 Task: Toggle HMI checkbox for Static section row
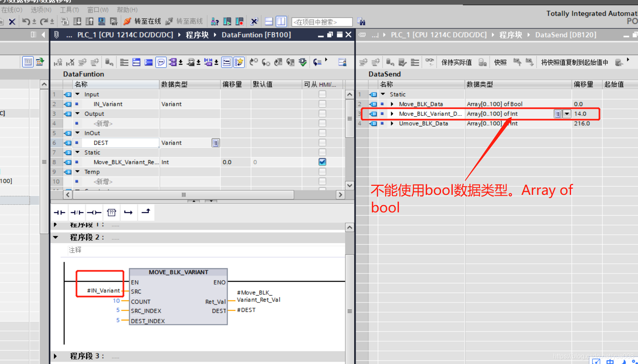(322, 152)
